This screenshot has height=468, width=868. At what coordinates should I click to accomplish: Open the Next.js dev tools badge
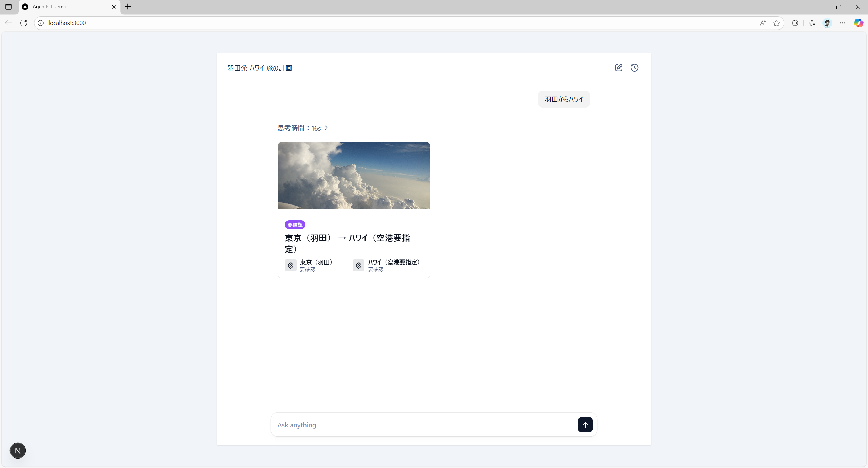[18, 450]
